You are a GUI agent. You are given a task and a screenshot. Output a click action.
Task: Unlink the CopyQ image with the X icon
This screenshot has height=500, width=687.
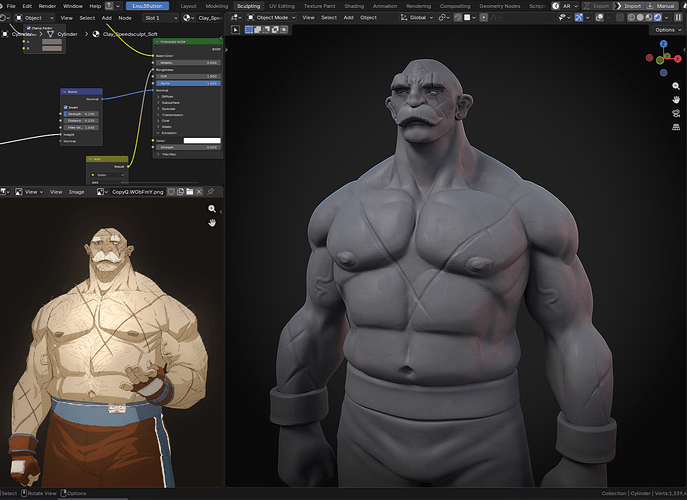coord(199,192)
